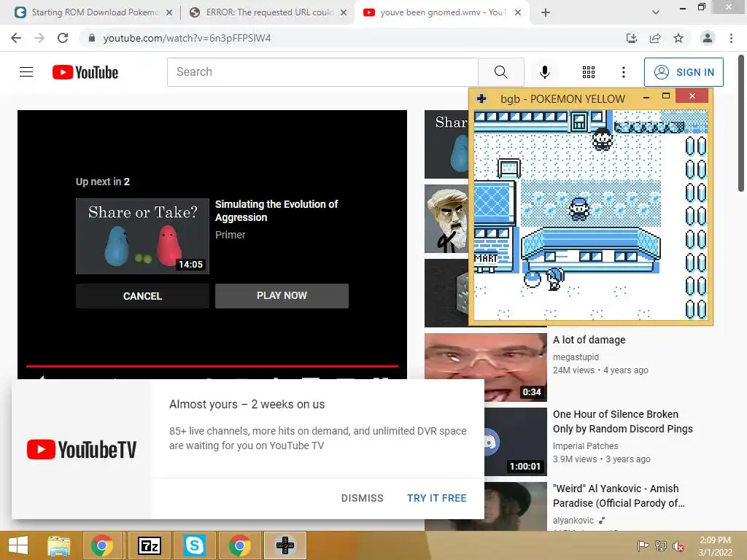Bookmark this page with star icon

tap(678, 38)
